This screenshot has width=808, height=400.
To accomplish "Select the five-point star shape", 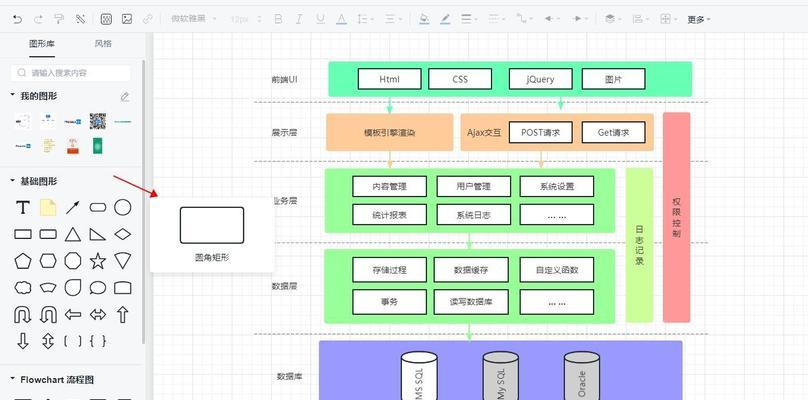I will click(98, 261).
